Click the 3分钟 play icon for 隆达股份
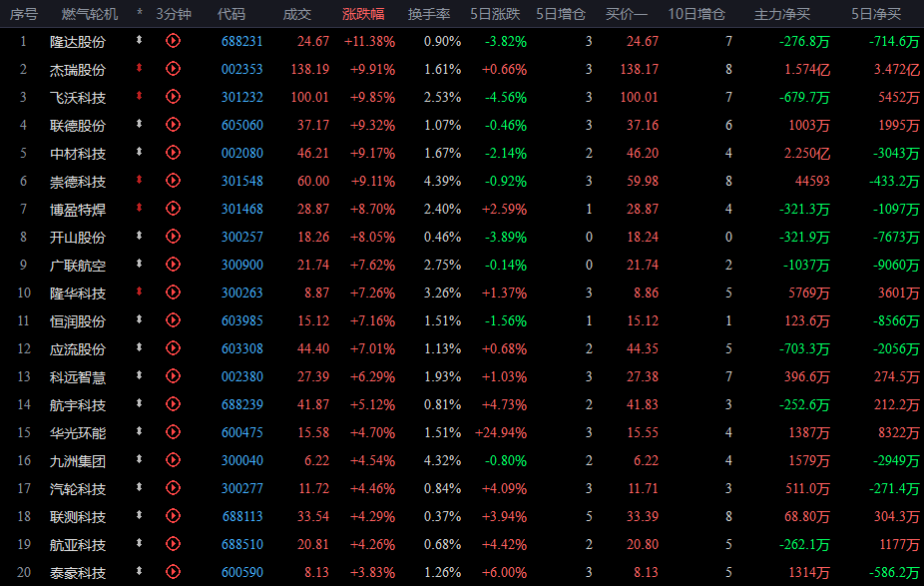 173,41
